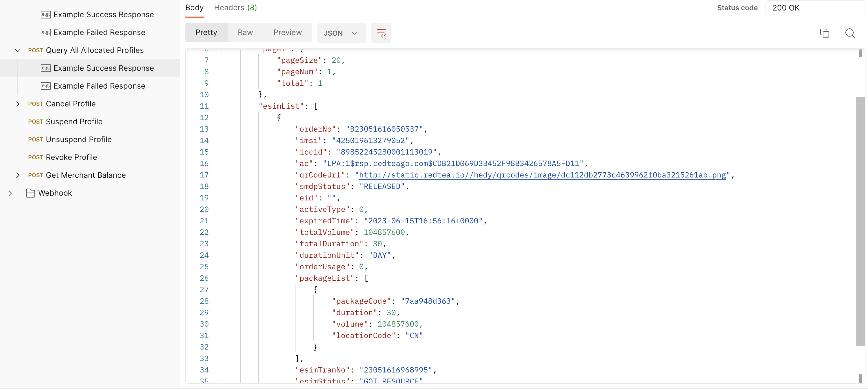This screenshot has height=390, width=868.
Task: Click the copy response body icon
Action: (825, 33)
